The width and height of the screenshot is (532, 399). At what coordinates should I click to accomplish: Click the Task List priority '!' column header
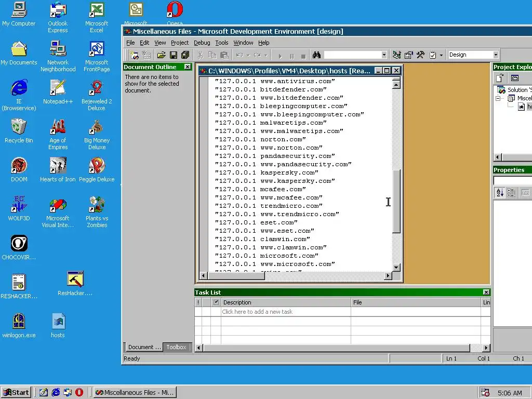198,302
